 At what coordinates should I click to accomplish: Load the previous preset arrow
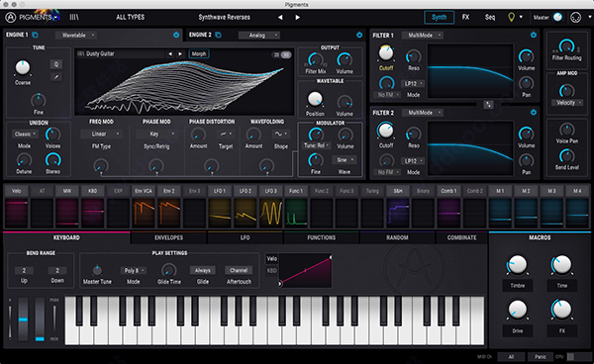click(x=280, y=18)
